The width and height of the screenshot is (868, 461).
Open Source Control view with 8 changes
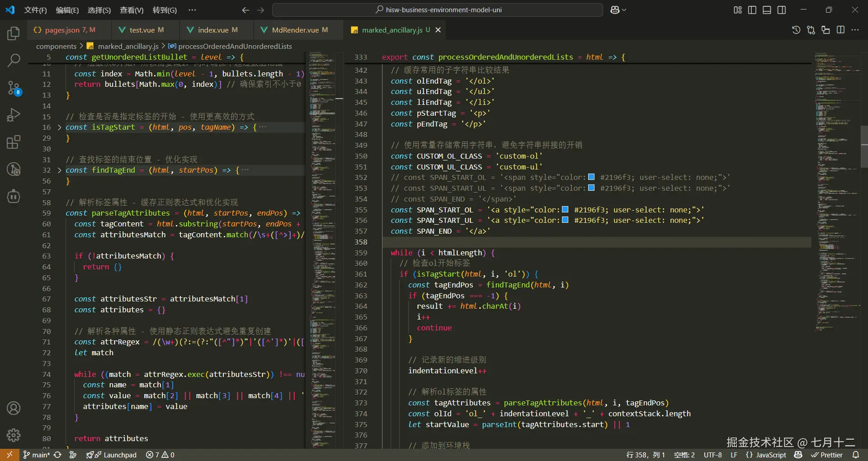point(14,88)
